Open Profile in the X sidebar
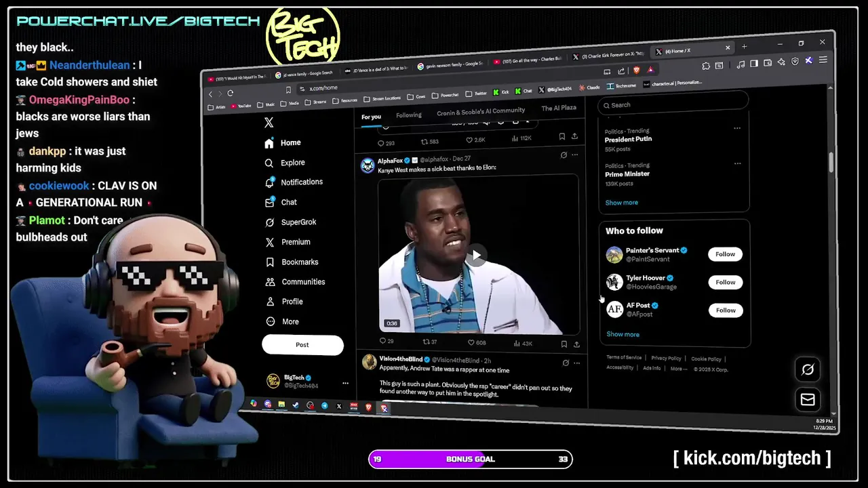Screen dimensions: 868x488 click(x=284, y=302)
